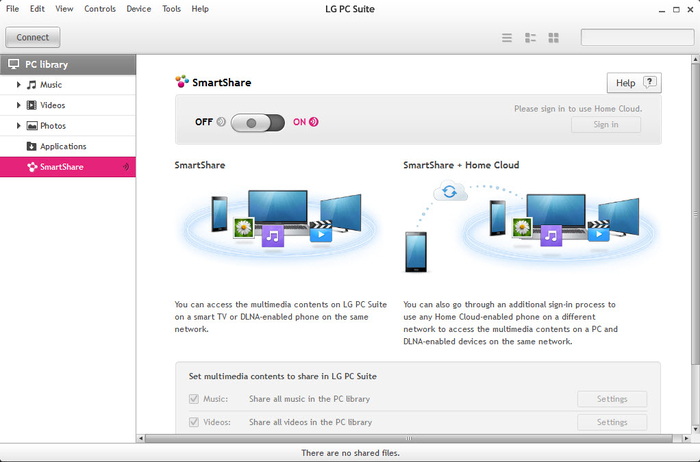Select Music in the PC library
Screen dimensions: 700x462
tap(68, 85)
